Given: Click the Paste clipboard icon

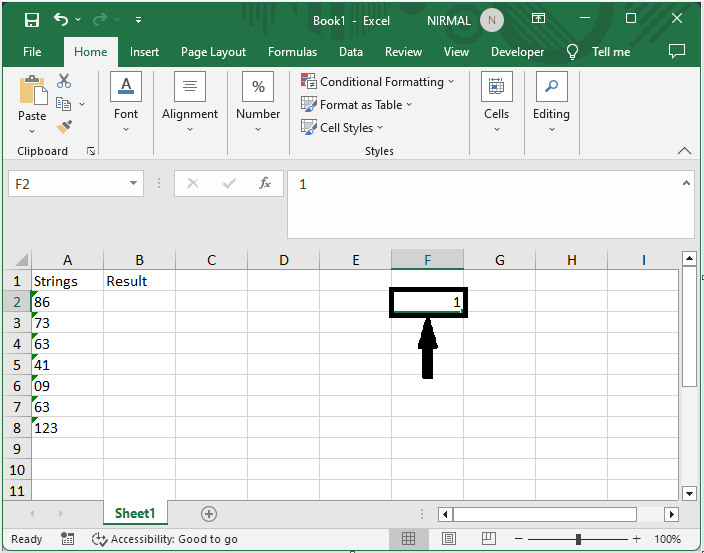Looking at the screenshot, I should pyautogui.click(x=32, y=90).
